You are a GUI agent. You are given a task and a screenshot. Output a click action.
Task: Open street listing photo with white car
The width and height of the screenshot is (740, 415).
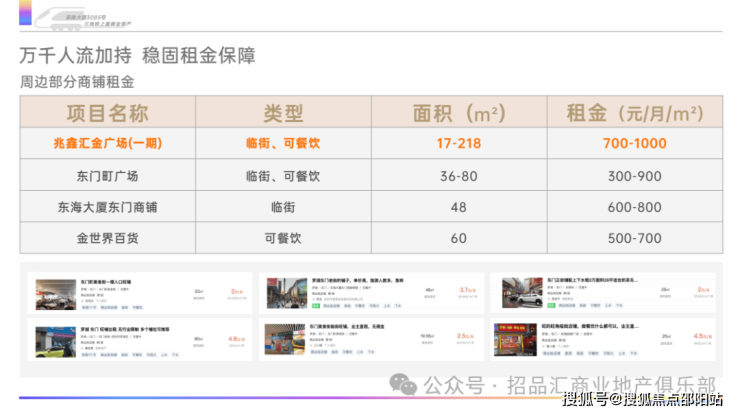pyautogui.click(x=520, y=291)
